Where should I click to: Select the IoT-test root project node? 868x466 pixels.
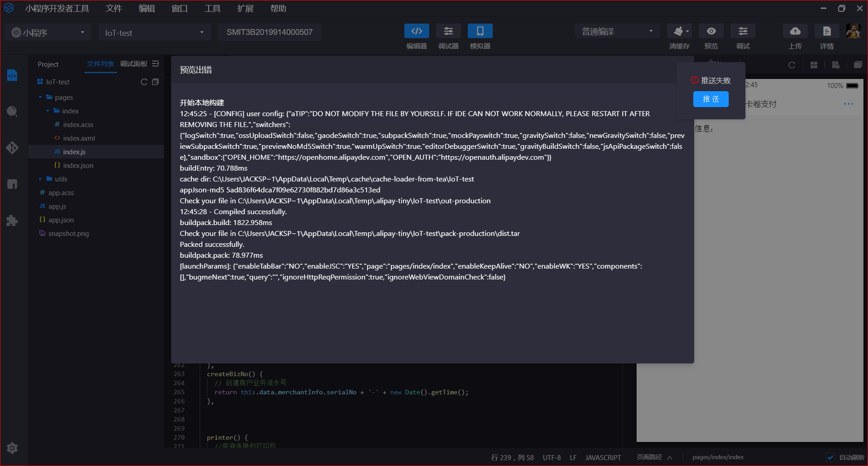[58, 82]
